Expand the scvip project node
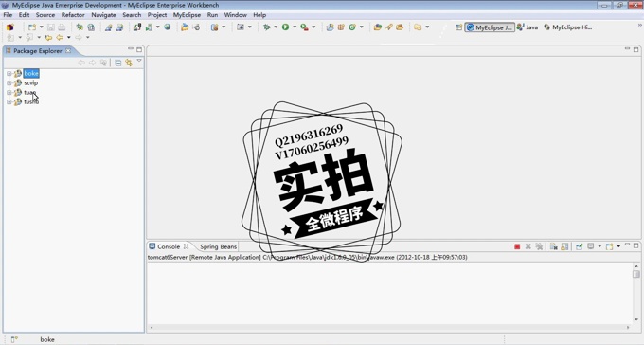Image resolution: width=644 pixels, height=345 pixels. [x=9, y=83]
